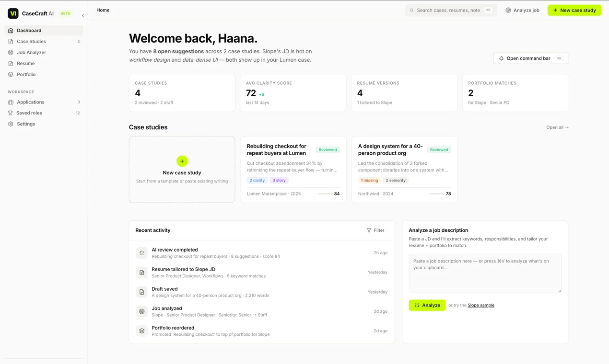The height and width of the screenshot is (364, 609).
Task: Click the 2 clarity tag
Action: (x=257, y=181)
